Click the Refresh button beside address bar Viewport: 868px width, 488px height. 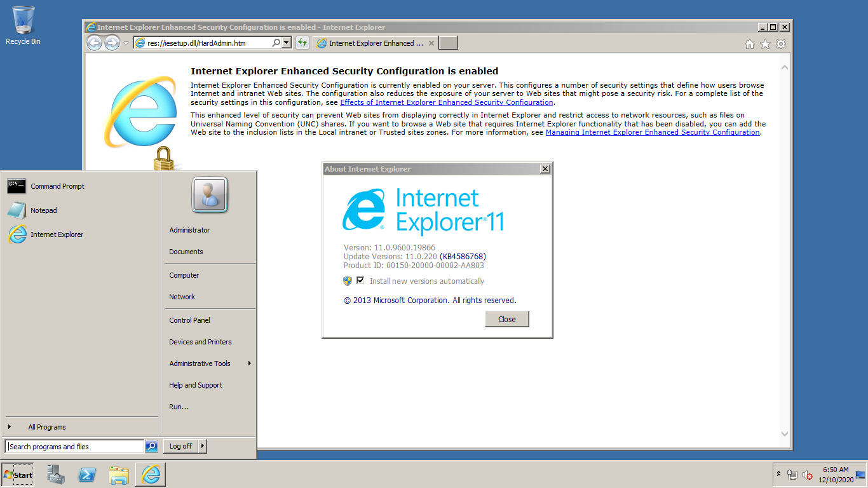point(302,43)
